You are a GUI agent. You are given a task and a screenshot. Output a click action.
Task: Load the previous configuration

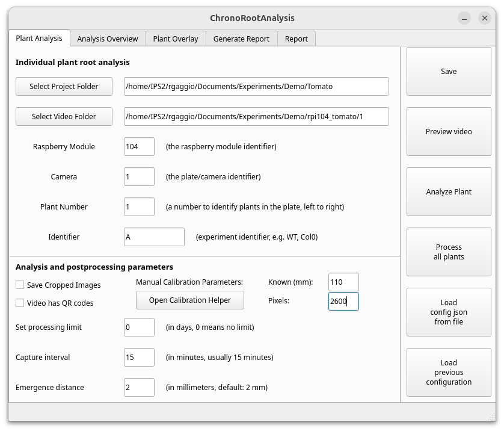(x=449, y=372)
